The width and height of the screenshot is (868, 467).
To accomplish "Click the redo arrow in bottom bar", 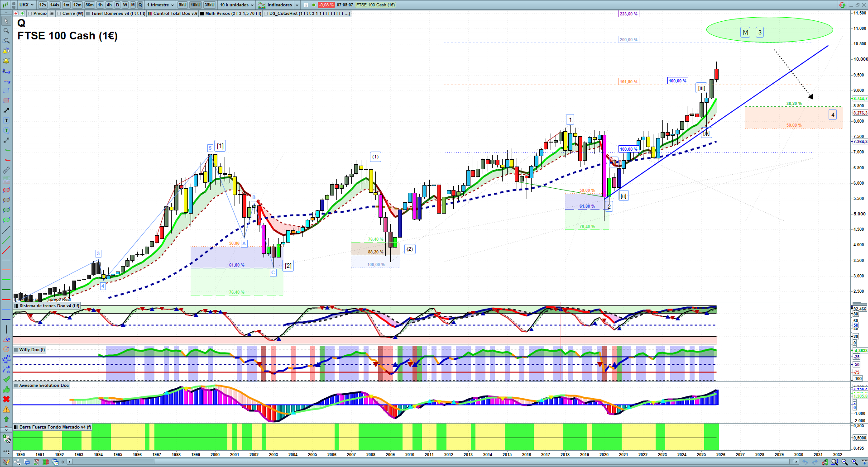I will tap(815, 462).
